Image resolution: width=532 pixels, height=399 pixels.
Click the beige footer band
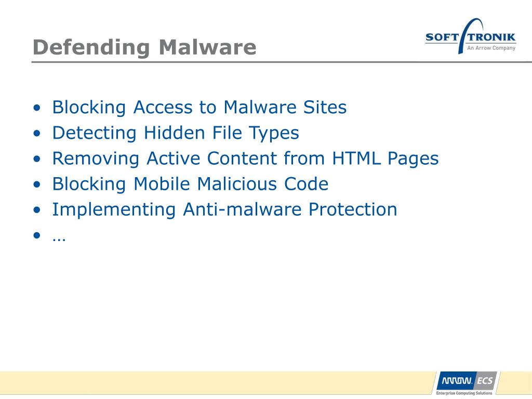coord(217,383)
